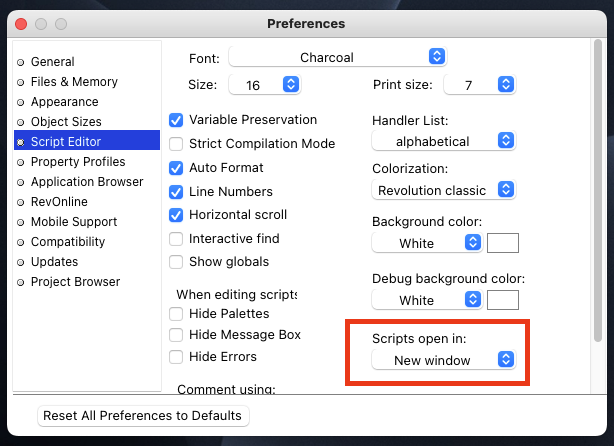Disable the Variable Preservation checkbox

[x=177, y=120]
